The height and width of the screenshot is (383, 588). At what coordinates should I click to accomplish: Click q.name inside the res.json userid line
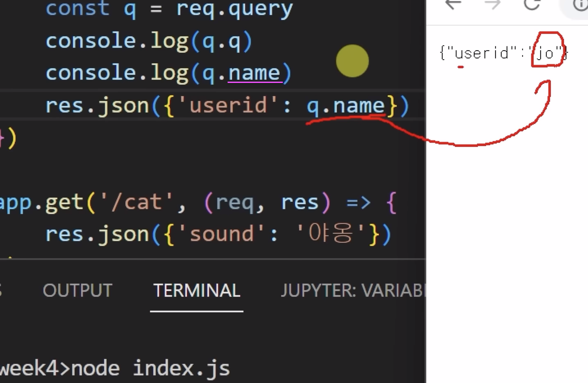tap(346, 106)
